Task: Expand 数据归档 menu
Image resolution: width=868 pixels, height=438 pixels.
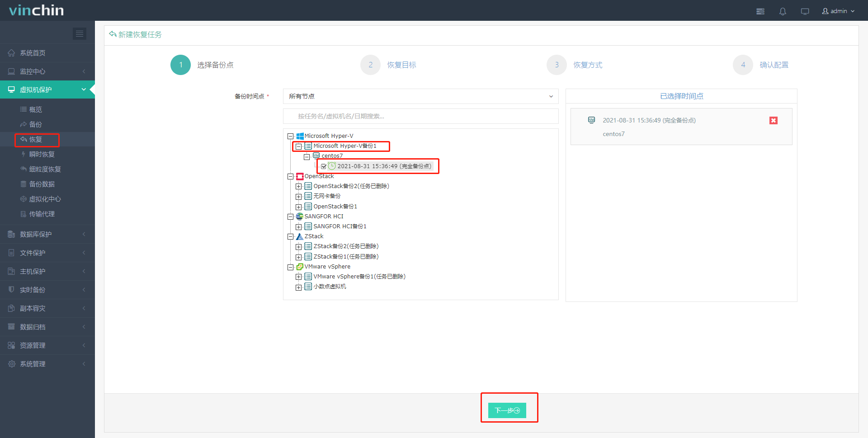Action: click(47, 327)
